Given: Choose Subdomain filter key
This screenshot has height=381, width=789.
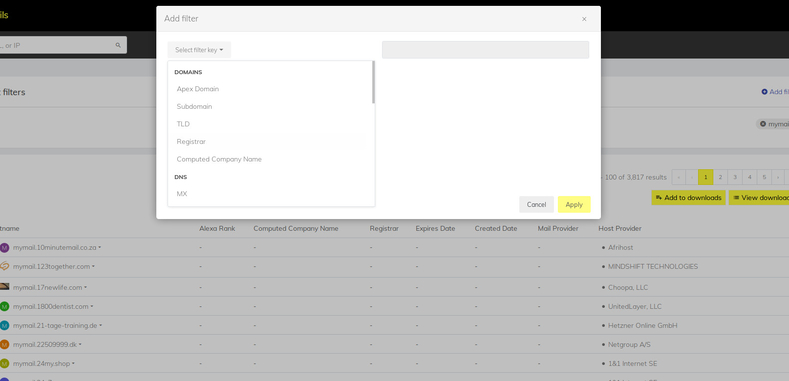Looking at the screenshot, I should pos(194,107).
